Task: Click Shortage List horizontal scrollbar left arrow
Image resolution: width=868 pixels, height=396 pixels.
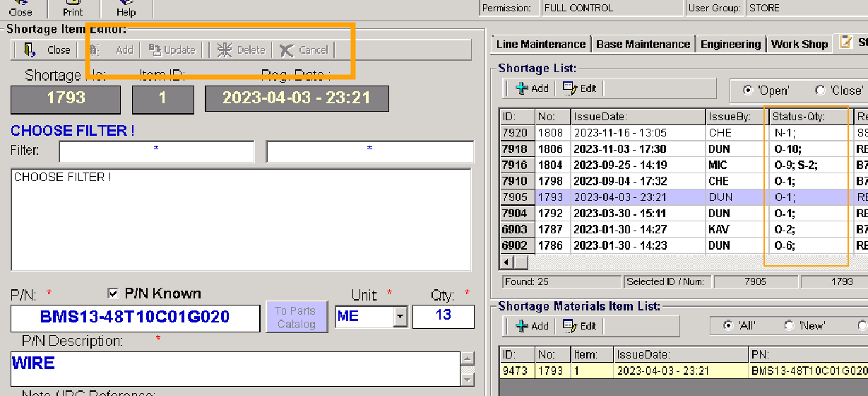Action: pos(506,262)
